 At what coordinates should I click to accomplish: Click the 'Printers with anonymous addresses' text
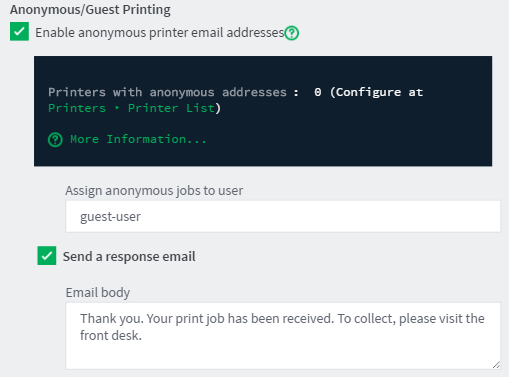[167, 92]
